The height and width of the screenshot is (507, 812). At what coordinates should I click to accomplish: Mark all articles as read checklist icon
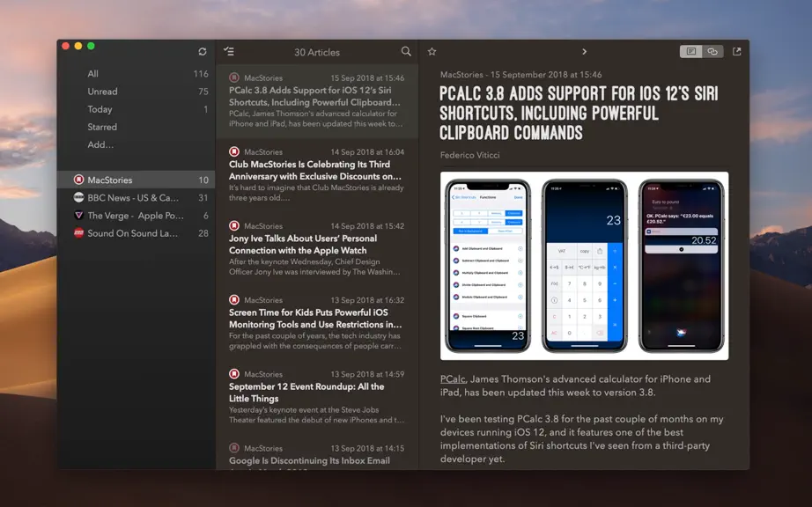(229, 51)
